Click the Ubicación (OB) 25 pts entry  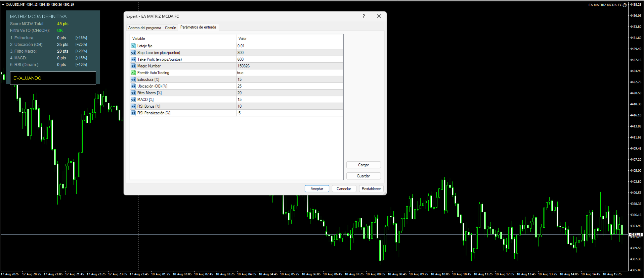(x=62, y=45)
